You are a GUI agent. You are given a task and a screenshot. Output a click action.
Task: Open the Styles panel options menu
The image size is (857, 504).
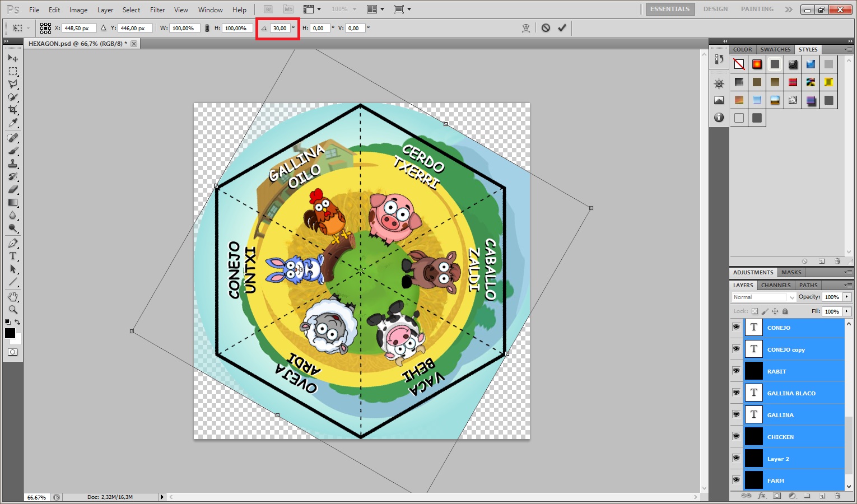848,50
